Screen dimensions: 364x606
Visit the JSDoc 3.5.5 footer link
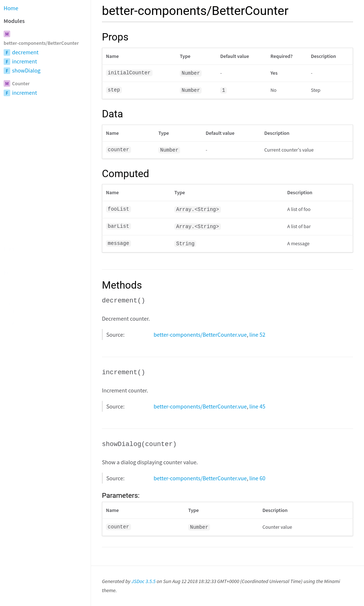tap(143, 581)
